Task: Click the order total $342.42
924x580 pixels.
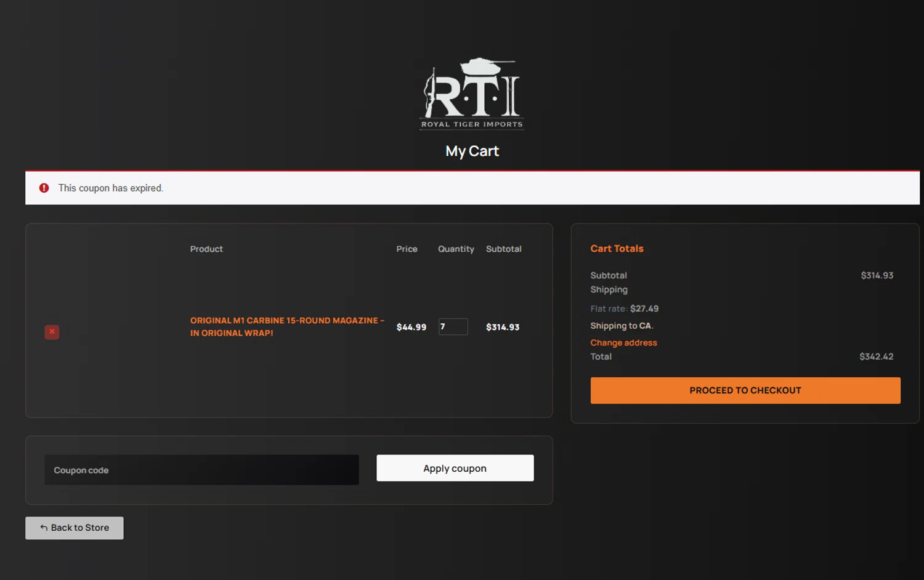Action: tap(876, 356)
